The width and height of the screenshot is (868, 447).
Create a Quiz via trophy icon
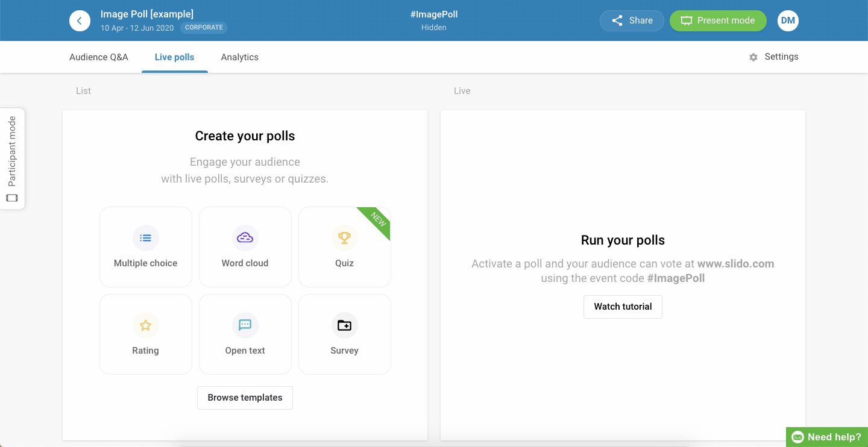pyautogui.click(x=344, y=238)
